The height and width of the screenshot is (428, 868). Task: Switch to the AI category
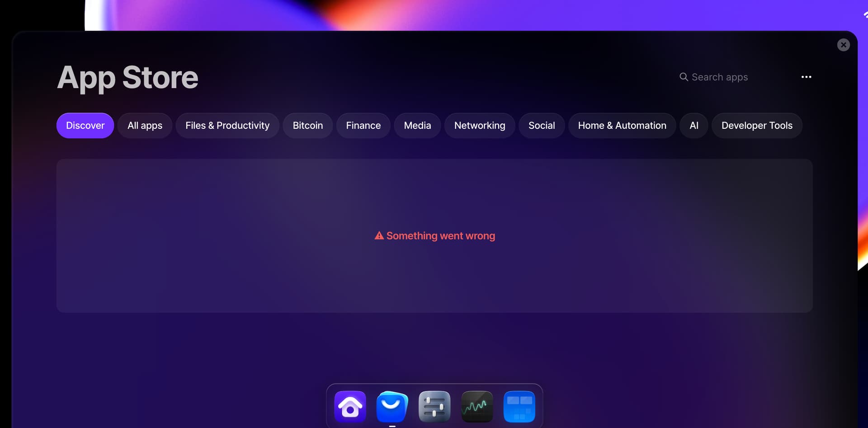tap(694, 126)
